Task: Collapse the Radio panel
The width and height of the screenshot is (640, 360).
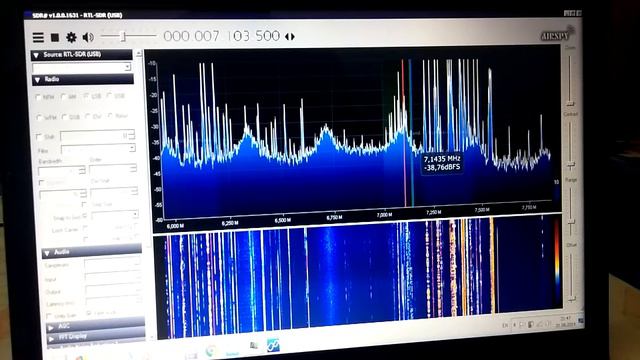Action: coord(83,79)
